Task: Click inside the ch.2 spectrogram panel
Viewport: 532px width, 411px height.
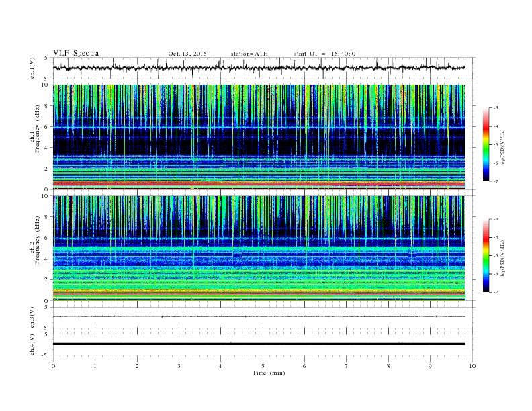Action: [259, 248]
